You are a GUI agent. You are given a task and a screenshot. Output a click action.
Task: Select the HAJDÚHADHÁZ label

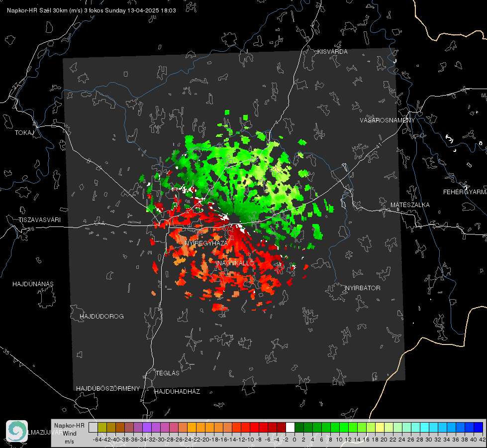tap(177, 392)
